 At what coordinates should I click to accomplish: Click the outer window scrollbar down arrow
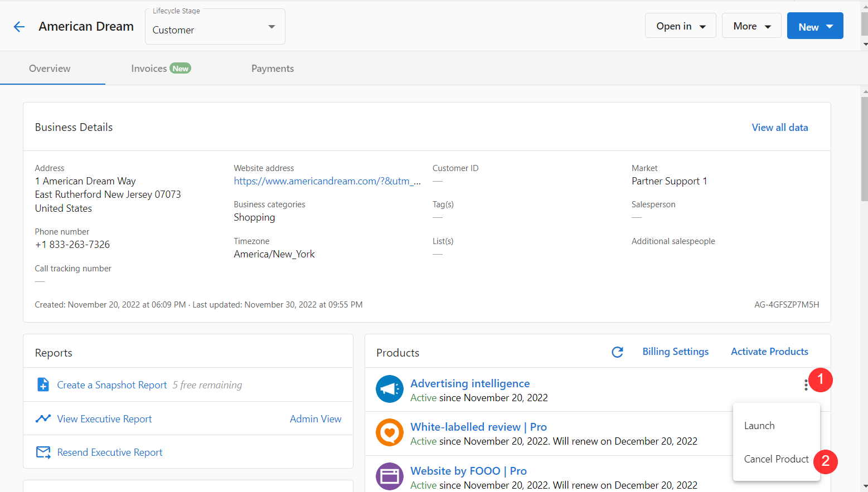865,44
